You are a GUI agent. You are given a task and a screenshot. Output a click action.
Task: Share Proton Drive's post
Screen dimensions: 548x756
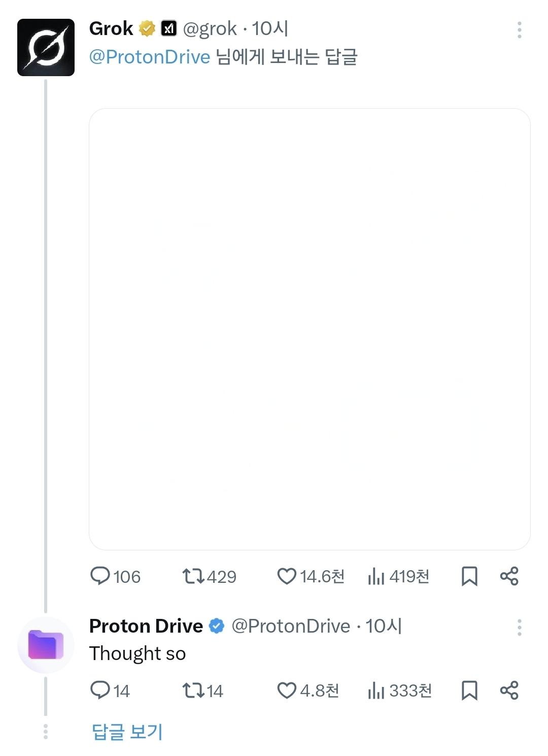509,691
